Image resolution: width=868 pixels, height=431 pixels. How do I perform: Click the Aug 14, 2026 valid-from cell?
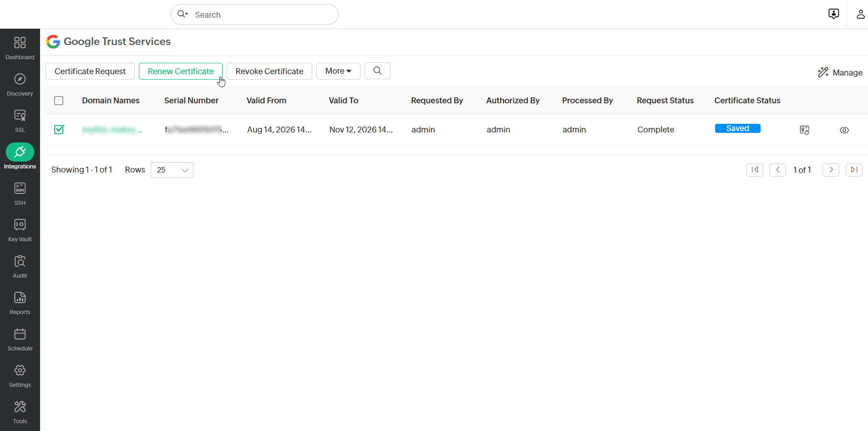point(279,130)
